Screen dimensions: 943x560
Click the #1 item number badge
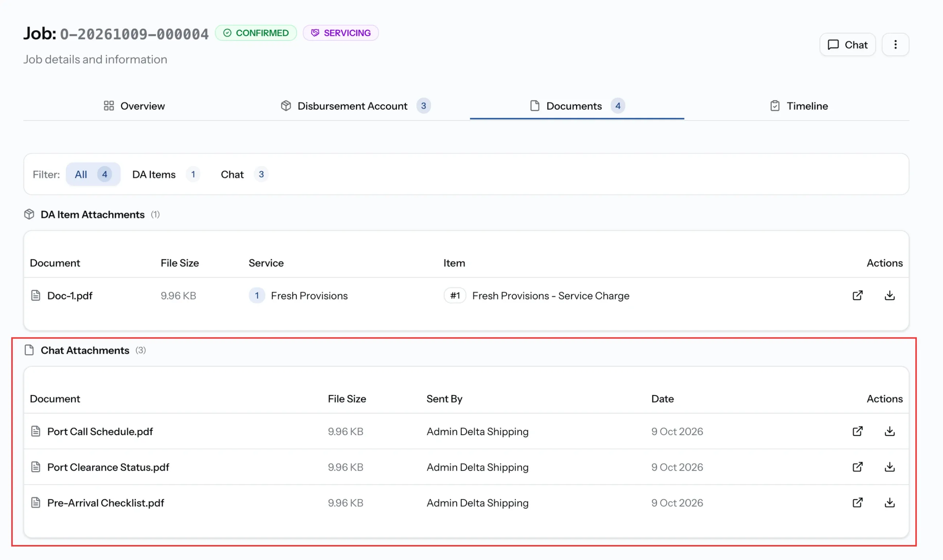point(455,295)
